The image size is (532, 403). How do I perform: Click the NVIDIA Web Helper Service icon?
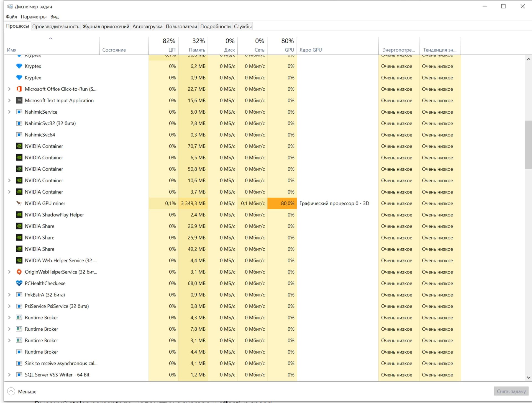pyautogui.click(x=19, y=260)
